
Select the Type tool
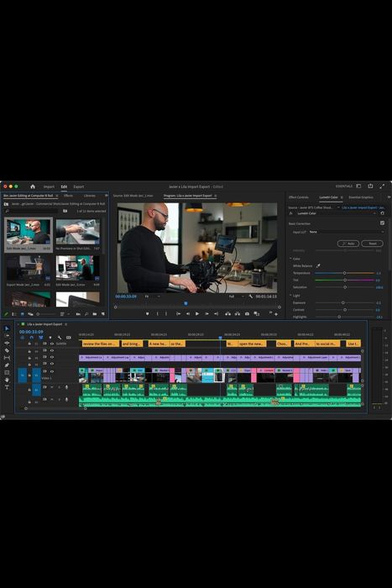7,387
